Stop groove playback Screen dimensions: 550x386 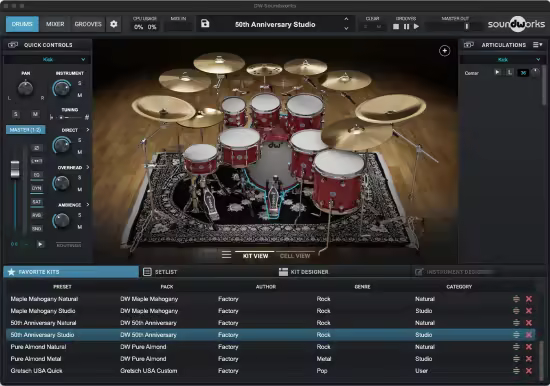coord(396,26)
